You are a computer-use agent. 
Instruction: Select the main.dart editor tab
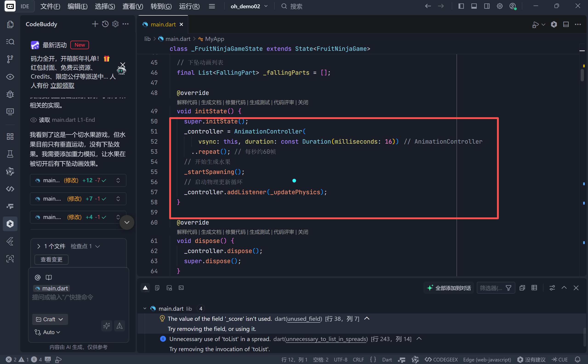163,24
